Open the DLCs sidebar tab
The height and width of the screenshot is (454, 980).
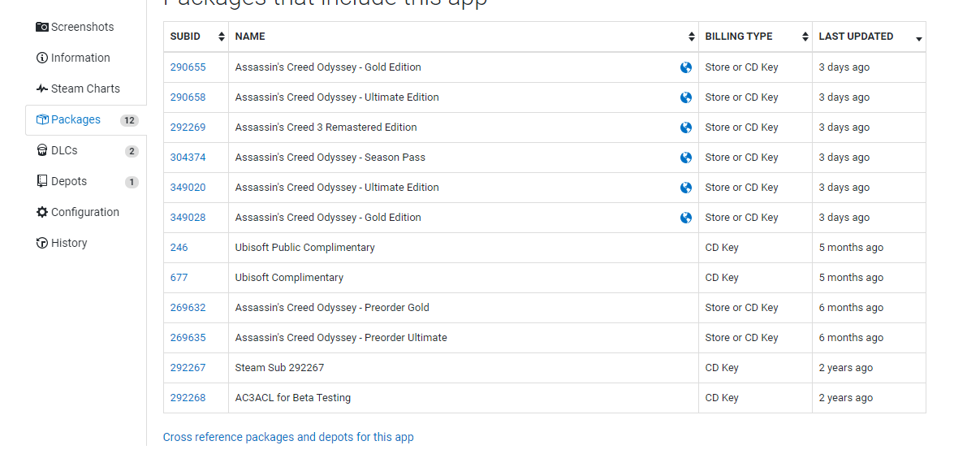click(86, 150)
